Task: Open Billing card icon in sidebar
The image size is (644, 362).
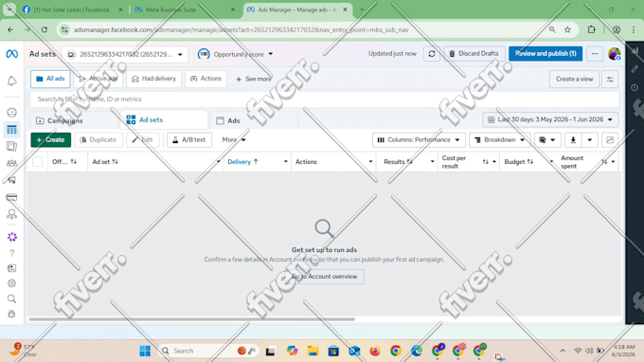Action: 11,197
